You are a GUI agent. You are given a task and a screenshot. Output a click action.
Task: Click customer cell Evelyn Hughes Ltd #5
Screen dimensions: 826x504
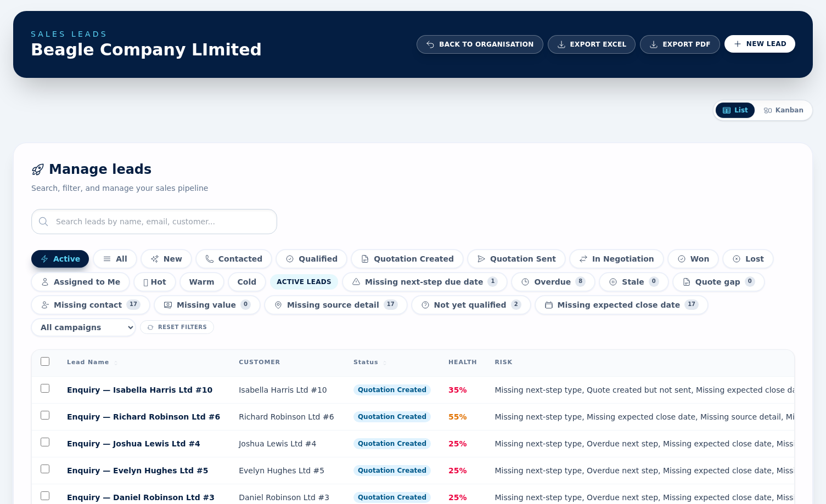coord(282,471)
